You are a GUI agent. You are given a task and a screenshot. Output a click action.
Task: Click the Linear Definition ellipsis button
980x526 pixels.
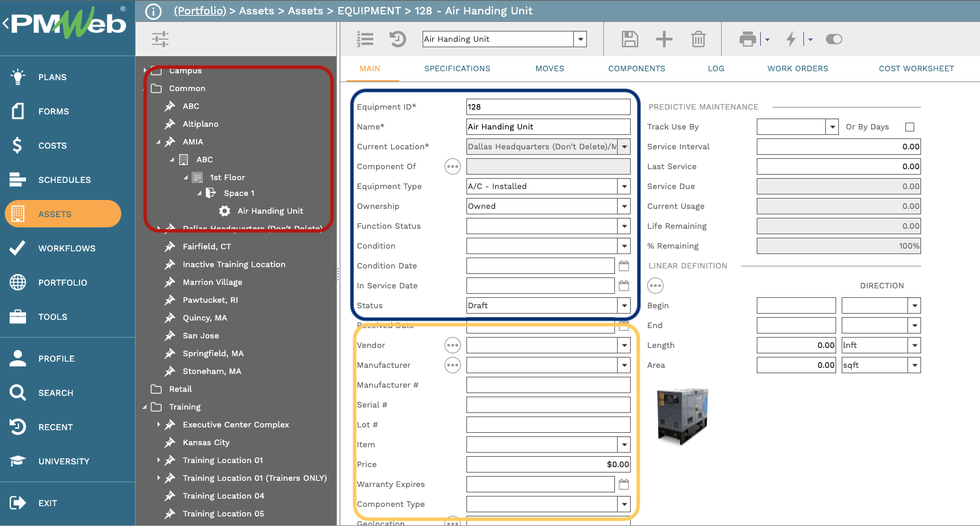click(x=655, y=286)
